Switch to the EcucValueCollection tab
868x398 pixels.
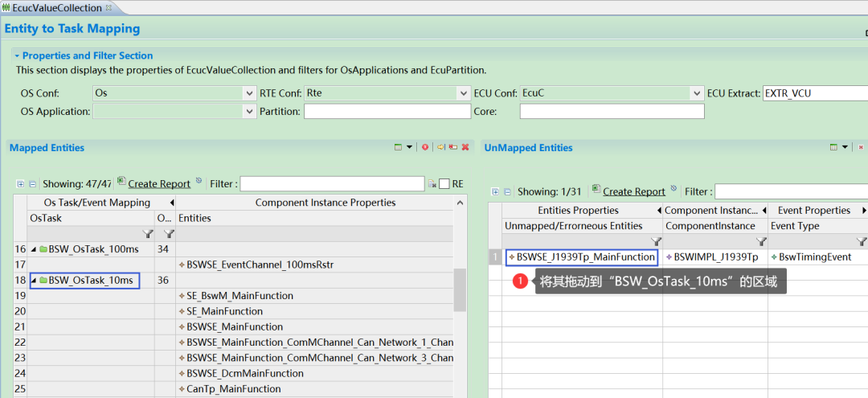coord(53,8)
